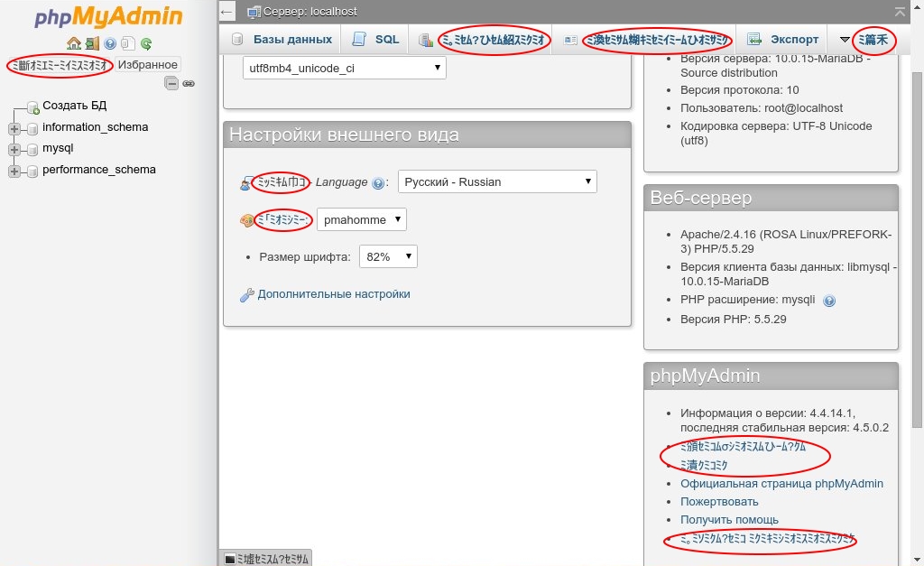Open the Русский - Russian language dropdown

(497, 181)
